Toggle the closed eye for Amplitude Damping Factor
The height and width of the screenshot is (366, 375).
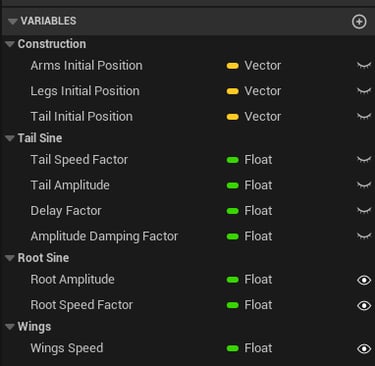coord(364,236)
